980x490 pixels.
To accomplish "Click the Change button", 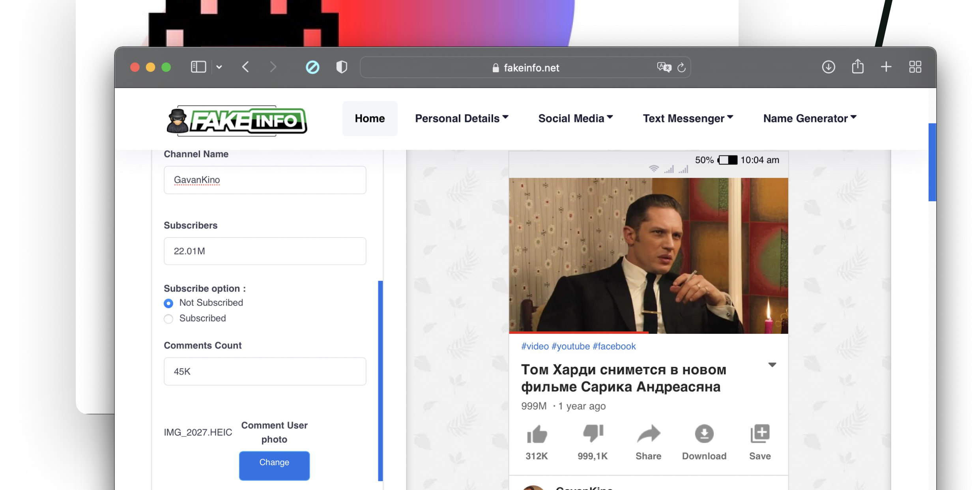I will tap(274, 462).
